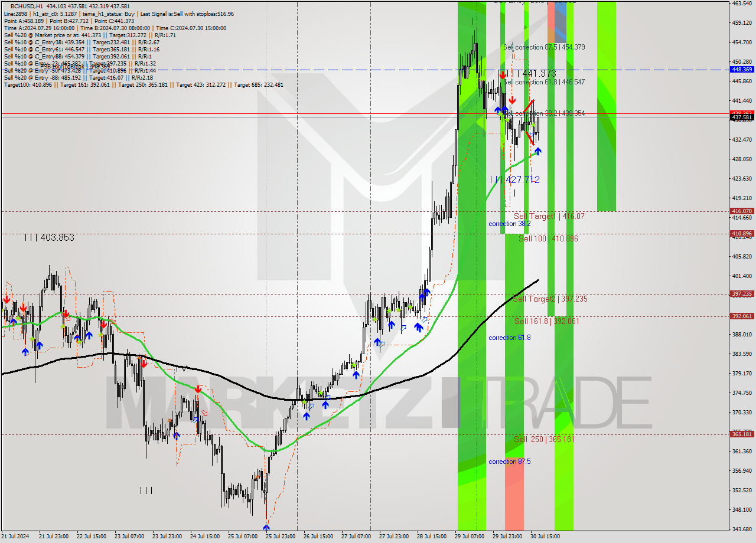Click 'Sell correction 61.8 | 446.547' label
Image resolution: width=756 pixels, height=543 pixels.
tap(544, 82)
